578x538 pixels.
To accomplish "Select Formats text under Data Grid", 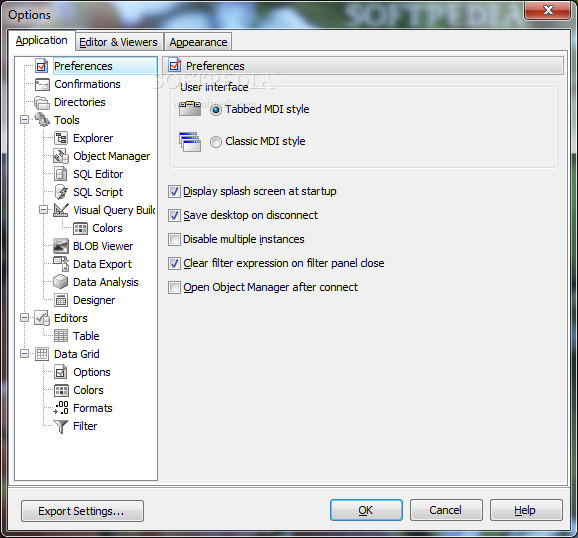I will [93, 408].
